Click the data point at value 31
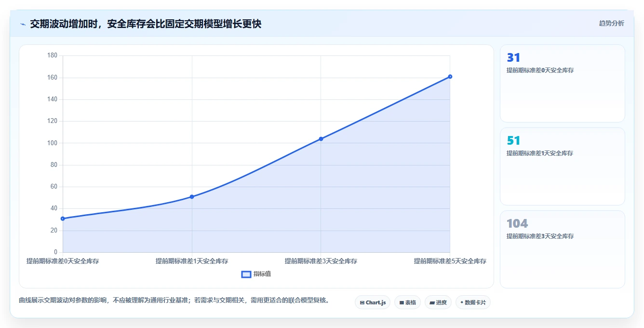Image resolution: width=644 pixels, height=328 pixels. pos(63,219)
